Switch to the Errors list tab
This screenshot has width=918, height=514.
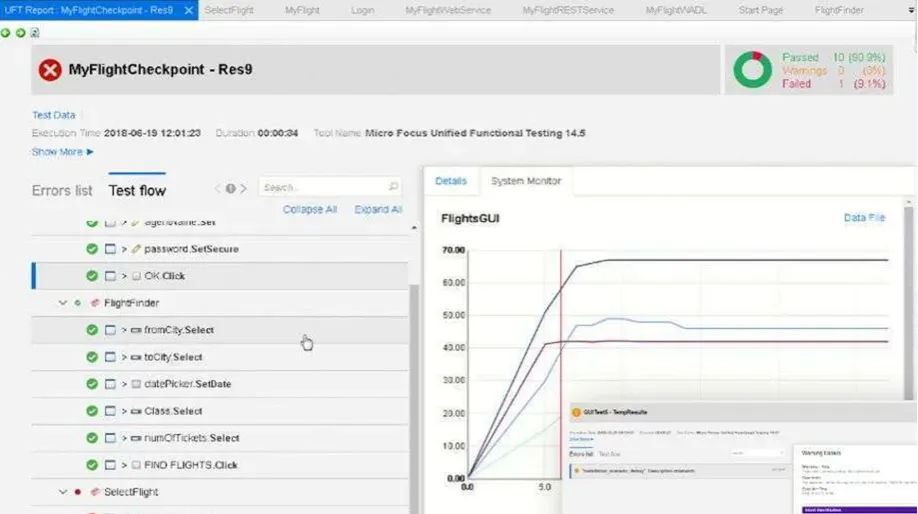[62, 191]
